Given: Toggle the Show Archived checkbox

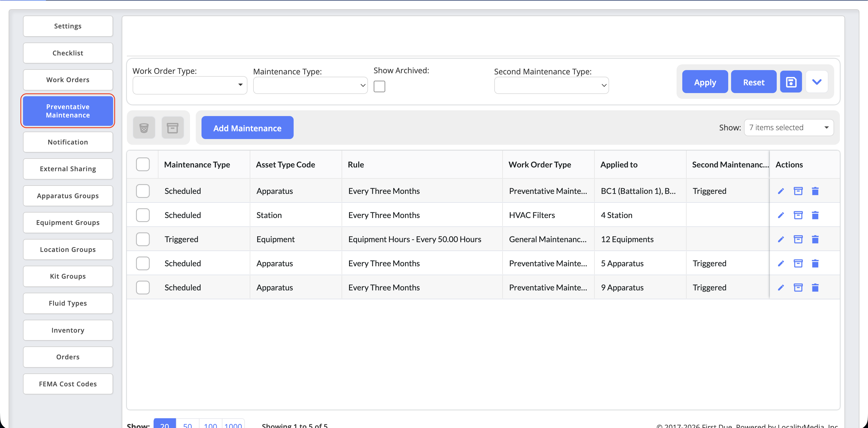Looking at the screenshot, I should pyautogui.click(x=379, y=86).
